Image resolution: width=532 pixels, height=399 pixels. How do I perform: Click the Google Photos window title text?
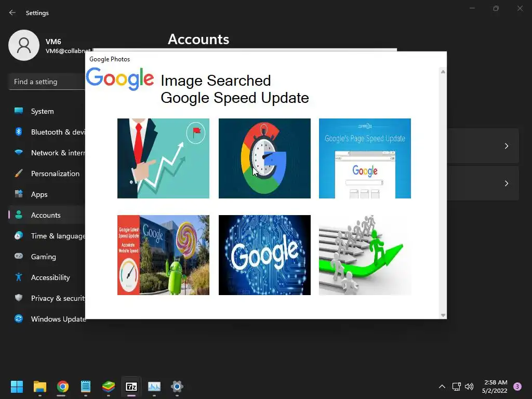click(110, 59)
